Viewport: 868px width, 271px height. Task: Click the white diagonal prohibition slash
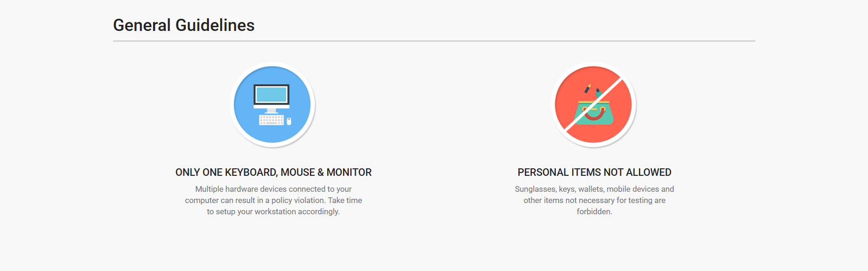(x=593, y=105)
